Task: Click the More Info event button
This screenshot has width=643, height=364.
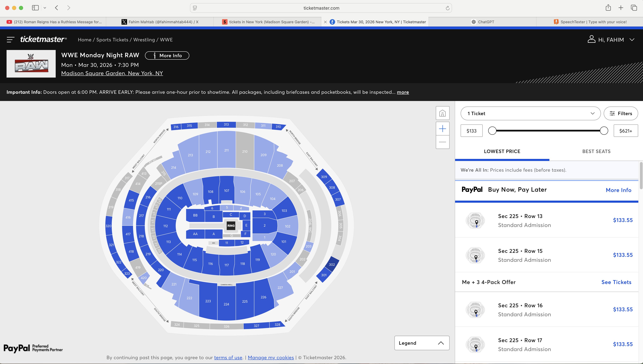Action: point(167,55)
